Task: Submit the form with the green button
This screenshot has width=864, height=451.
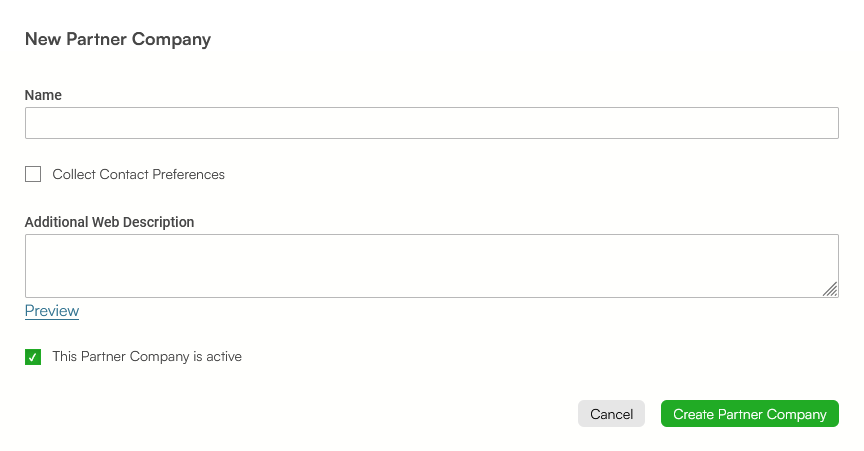Action: [749, 414]
